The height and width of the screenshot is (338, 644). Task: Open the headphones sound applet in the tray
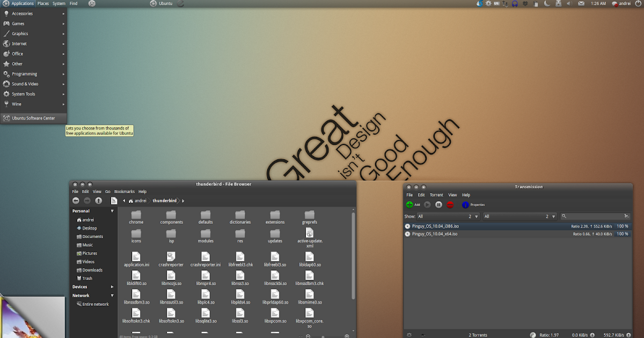(x=514, y=4)
